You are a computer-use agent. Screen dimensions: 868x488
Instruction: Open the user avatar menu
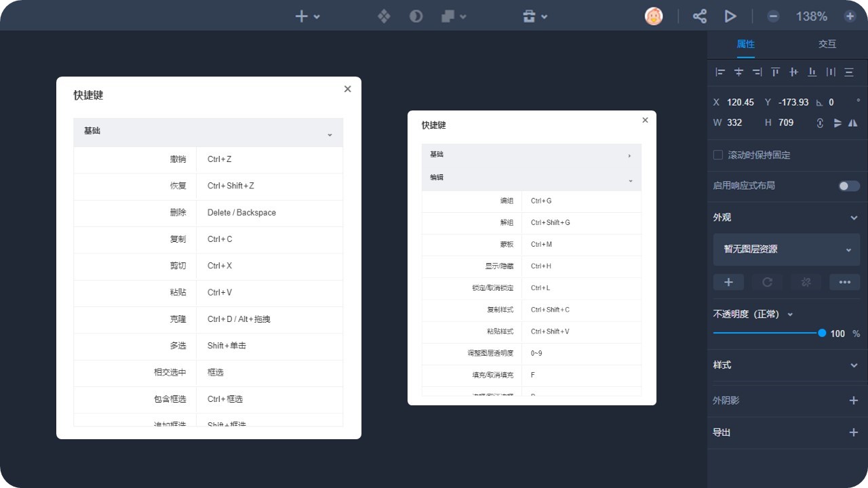[654, 16]
